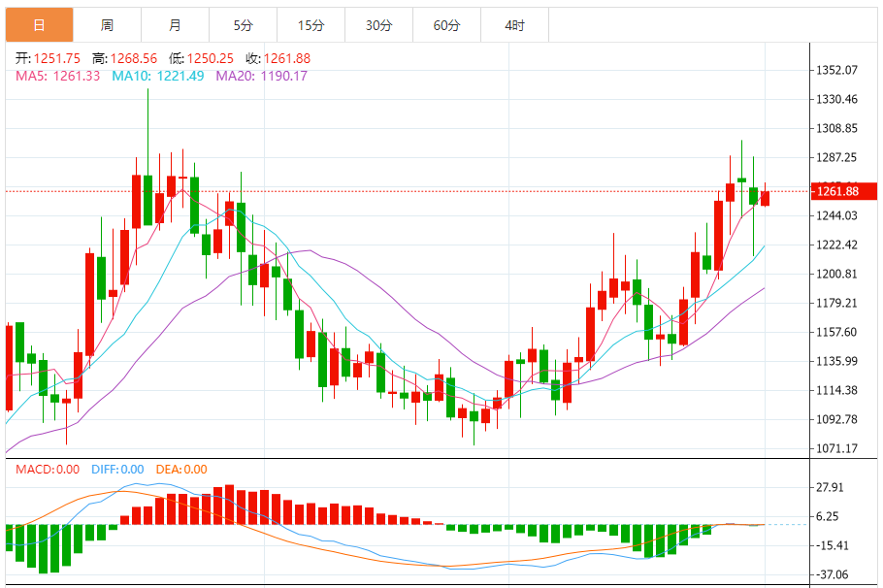Open the 15分 timeframe tab
Screen dimensions: 883x588
pos(311,25)
